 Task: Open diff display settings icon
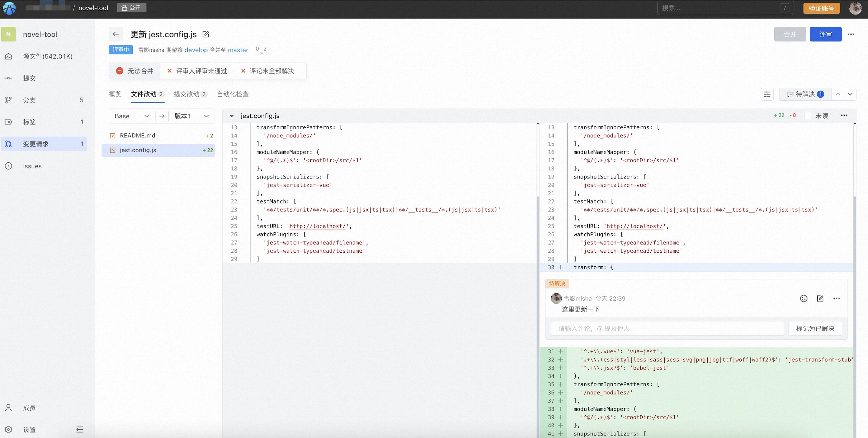[767, 94]
